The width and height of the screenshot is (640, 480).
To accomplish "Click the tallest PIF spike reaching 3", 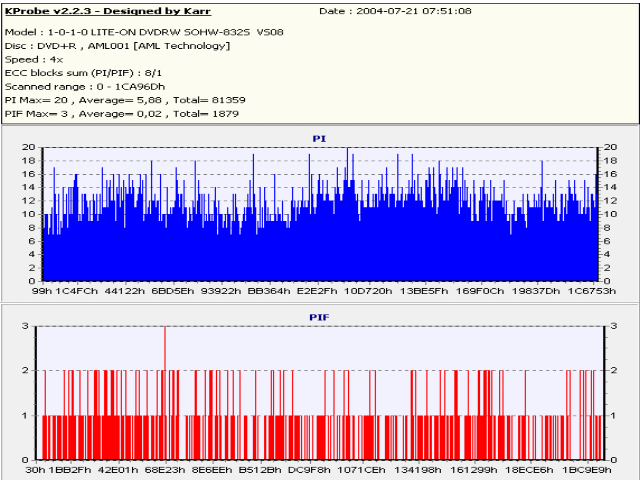I will [x=165, y=392].
